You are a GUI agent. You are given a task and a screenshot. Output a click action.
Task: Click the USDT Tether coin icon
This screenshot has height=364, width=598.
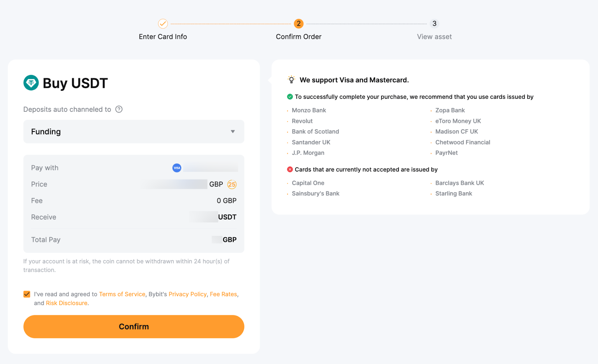coord(31,83)
